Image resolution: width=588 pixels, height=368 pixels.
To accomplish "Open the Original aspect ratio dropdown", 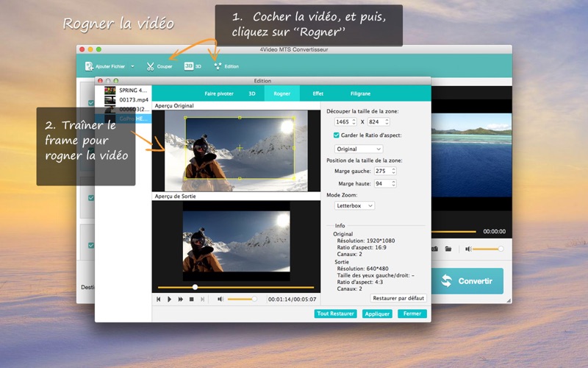I will (x=359, y=149).
